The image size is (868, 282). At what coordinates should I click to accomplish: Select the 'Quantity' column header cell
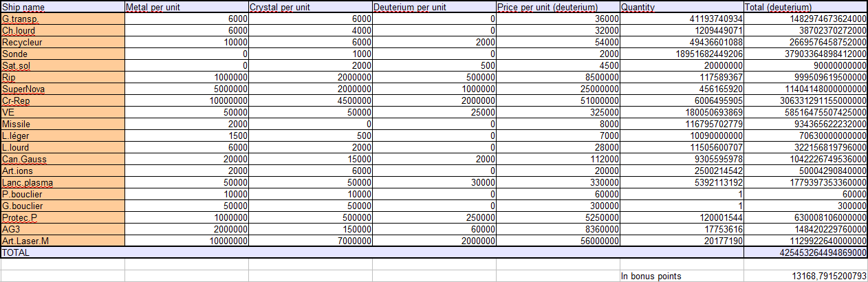[681, 8]
